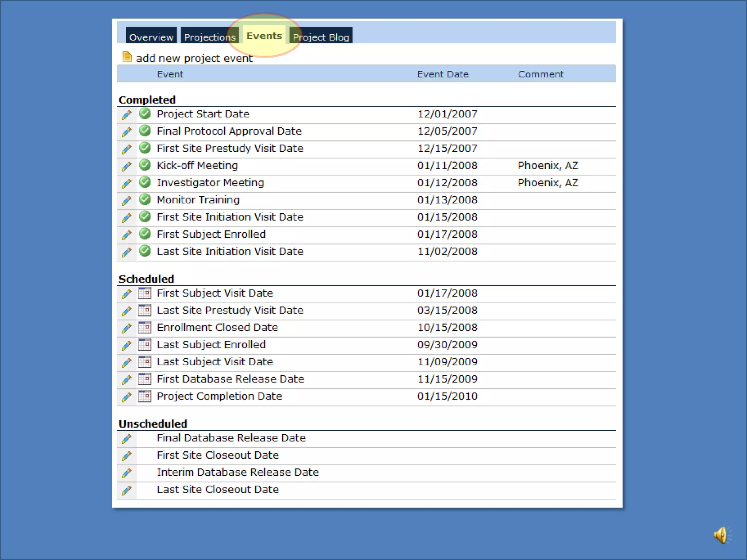
Task: Open the Projections tab
Action: pyautogui.click(x=209, y=37)
